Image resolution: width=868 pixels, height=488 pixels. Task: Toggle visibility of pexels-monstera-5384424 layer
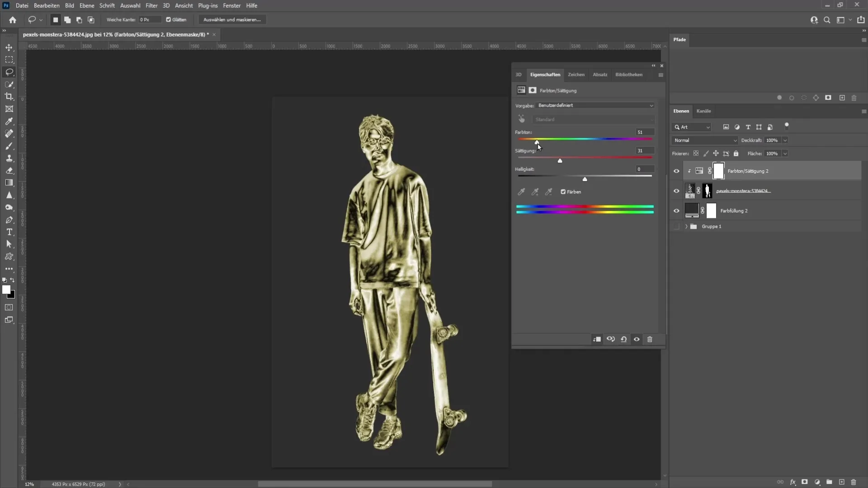[x=676, y=191]
